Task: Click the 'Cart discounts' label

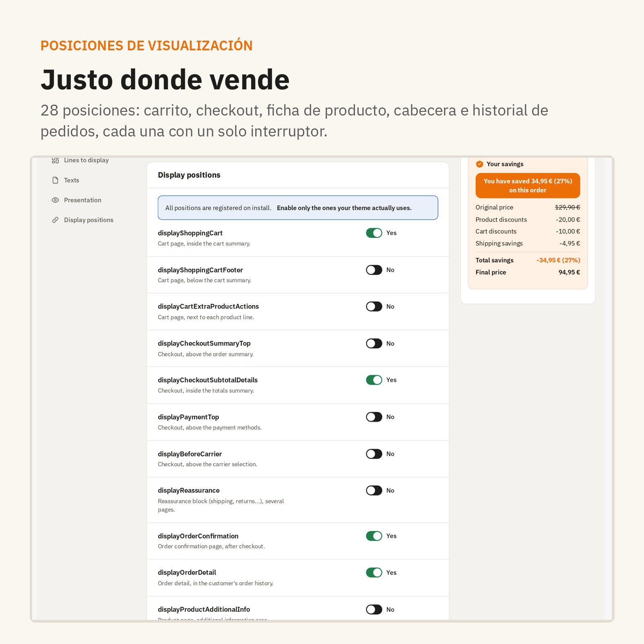Action: pyautogui.click(x=496, y=231)
